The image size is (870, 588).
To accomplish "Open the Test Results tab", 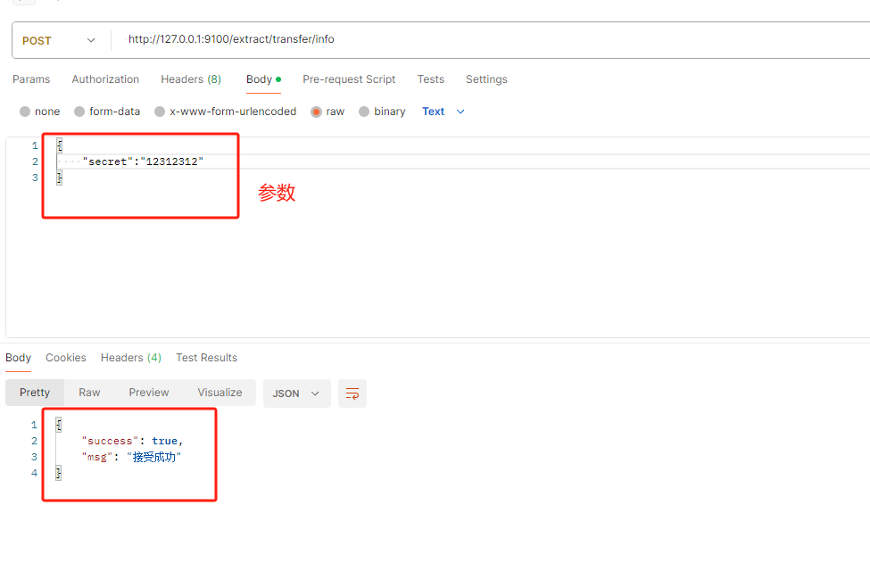I will click(206, 358).
